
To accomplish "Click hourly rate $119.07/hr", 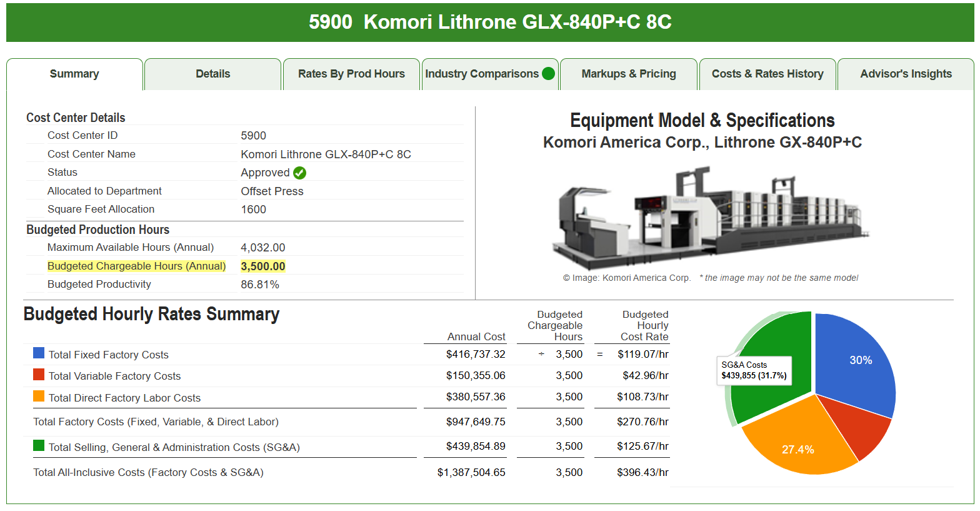I will coord(643,355).
